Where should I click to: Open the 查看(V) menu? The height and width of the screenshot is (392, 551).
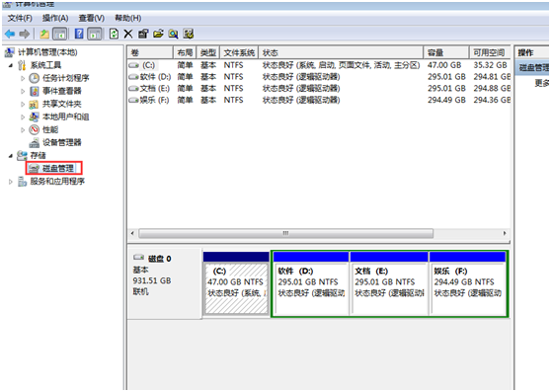pyautogui.click(x=92, y=18)
